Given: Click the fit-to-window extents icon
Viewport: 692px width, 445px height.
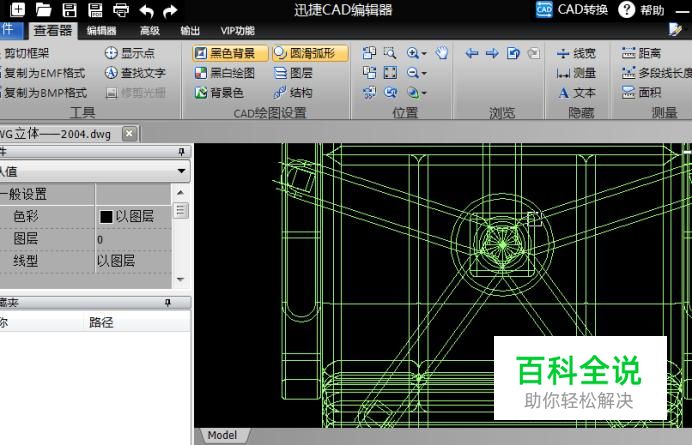Looking at the screenshot, I should click(390, 72).
